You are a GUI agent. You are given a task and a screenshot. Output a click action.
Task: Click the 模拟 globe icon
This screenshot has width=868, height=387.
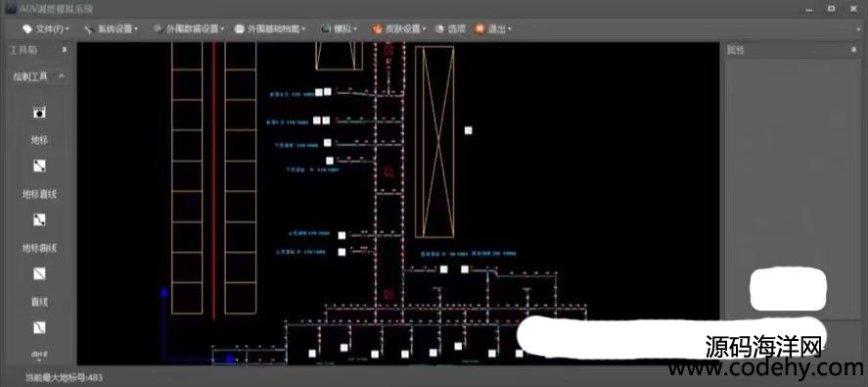click(x=326, y=28)
